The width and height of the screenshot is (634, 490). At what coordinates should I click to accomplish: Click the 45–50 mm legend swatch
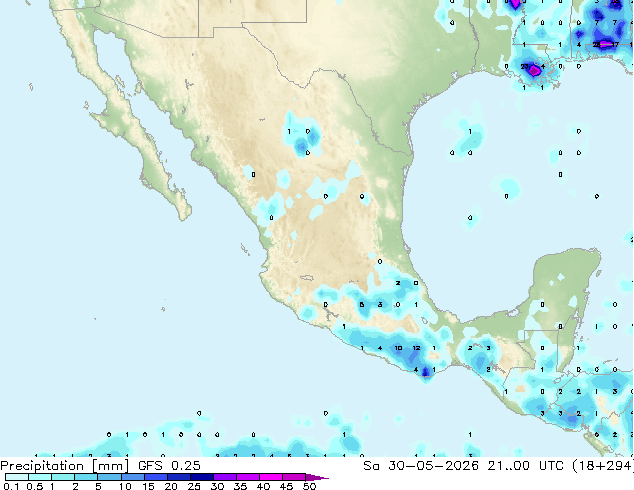click(x=294, y=477)
